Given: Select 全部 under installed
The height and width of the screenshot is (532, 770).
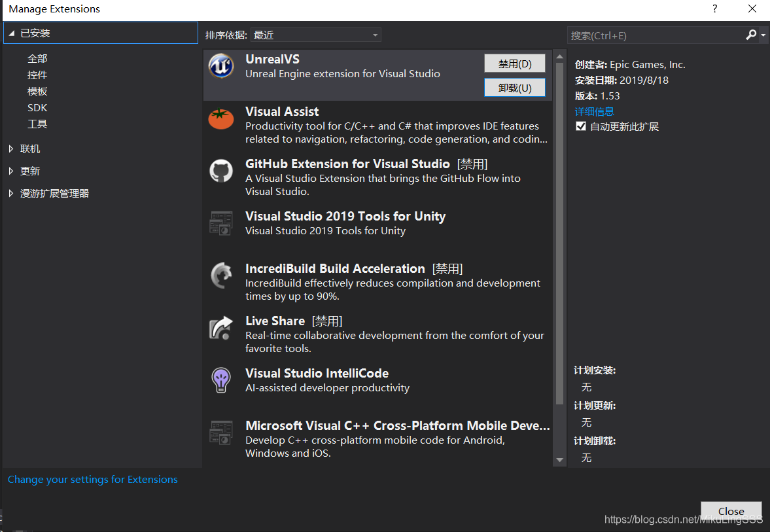Looking at the screenshot, I should click(x=37, y=59).
